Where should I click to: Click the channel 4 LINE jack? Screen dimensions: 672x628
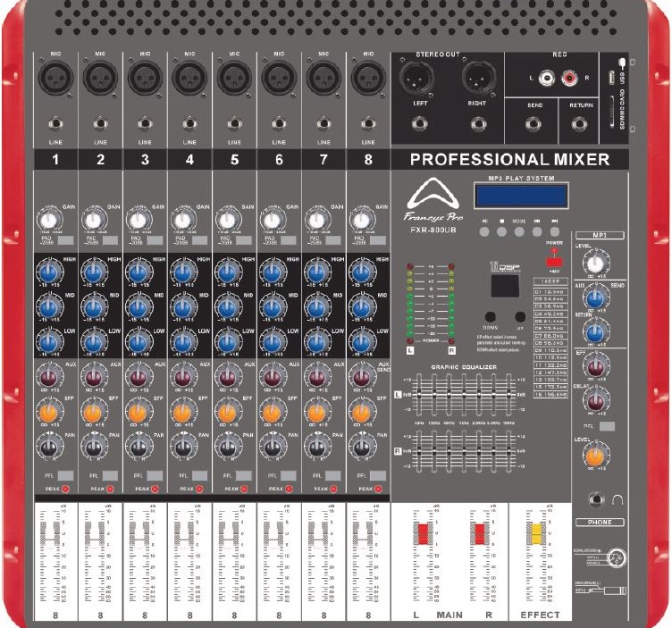(189, 124)
